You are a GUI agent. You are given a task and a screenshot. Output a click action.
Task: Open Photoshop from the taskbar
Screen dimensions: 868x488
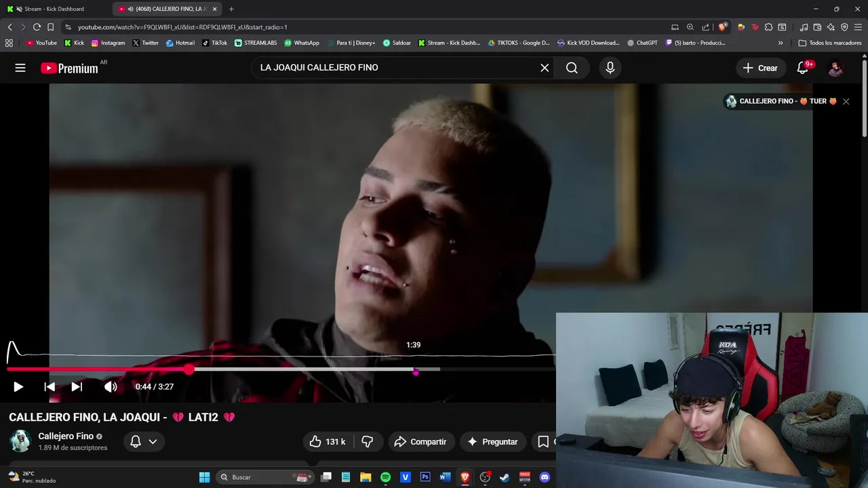coord(425,477)
